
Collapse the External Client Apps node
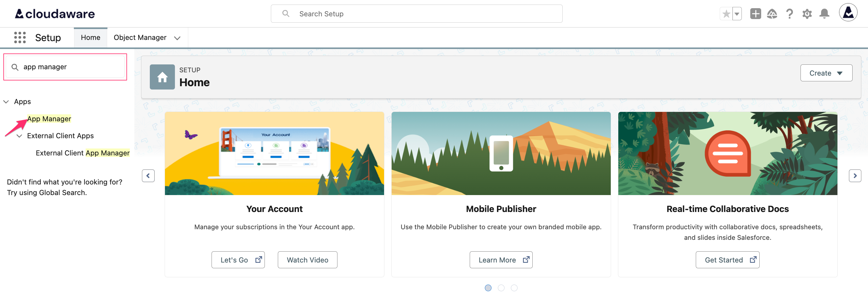20,136
